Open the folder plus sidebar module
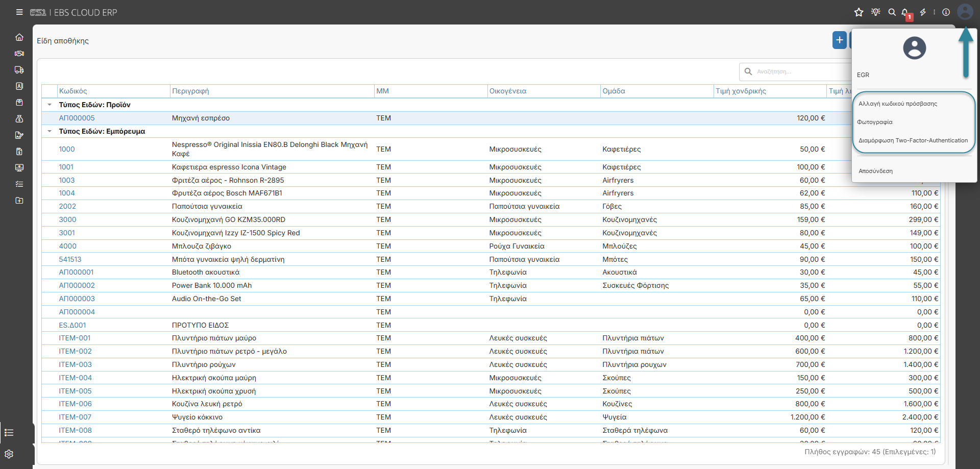 point(19,201)
